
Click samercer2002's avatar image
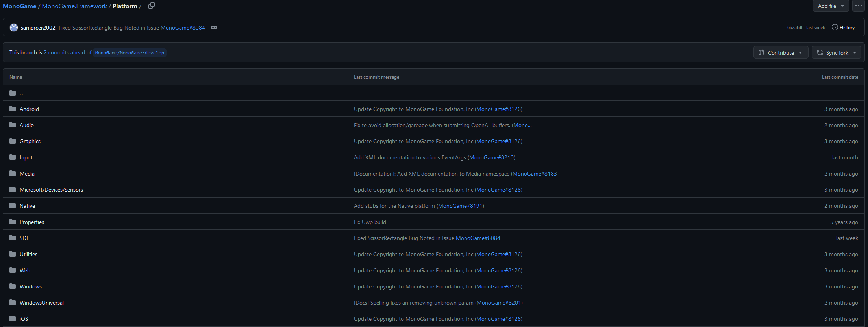pyautogui.click(x=14, y=28)
